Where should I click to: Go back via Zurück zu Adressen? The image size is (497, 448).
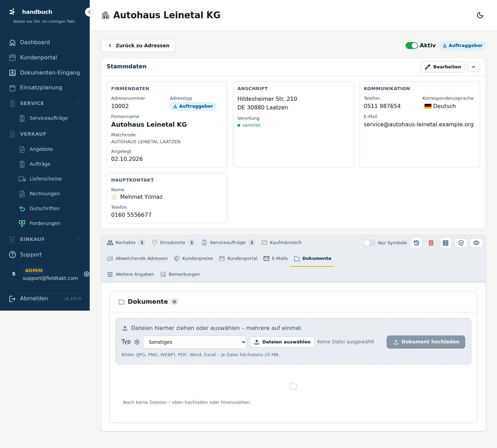138,46
